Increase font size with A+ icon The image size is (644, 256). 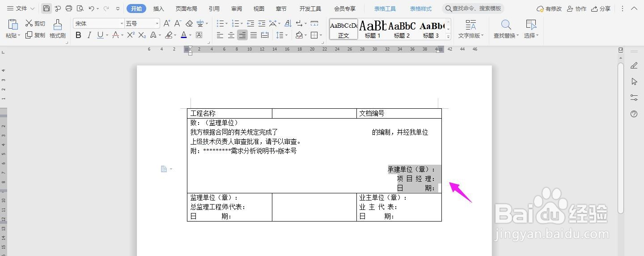(x=167, y=23)
